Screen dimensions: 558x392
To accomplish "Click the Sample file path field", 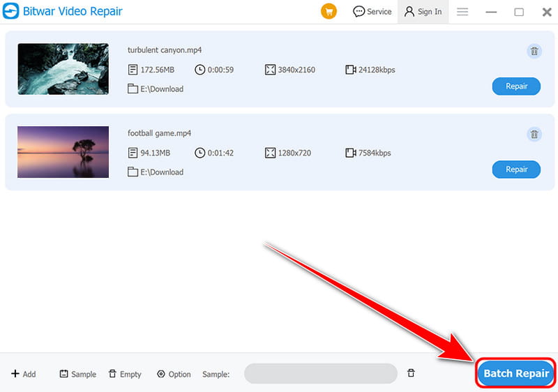I will tap(320, 374).
